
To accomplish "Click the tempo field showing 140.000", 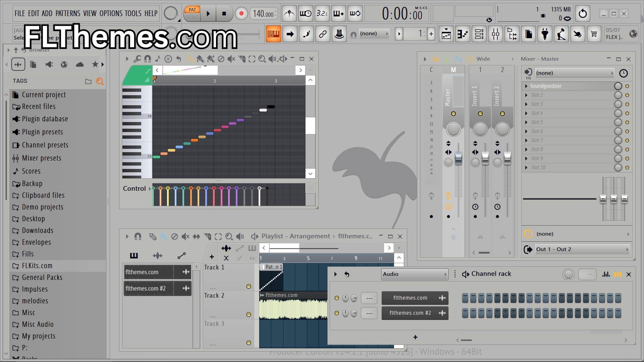I will coord(264,14).
